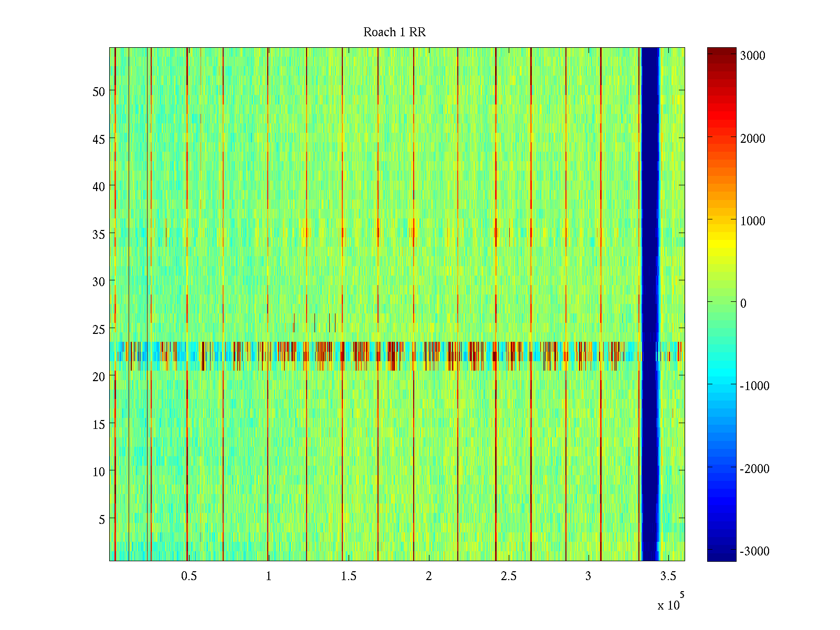Click the colorbar label 1000
This screenshot has width=840, height=630.
point(752,221)
